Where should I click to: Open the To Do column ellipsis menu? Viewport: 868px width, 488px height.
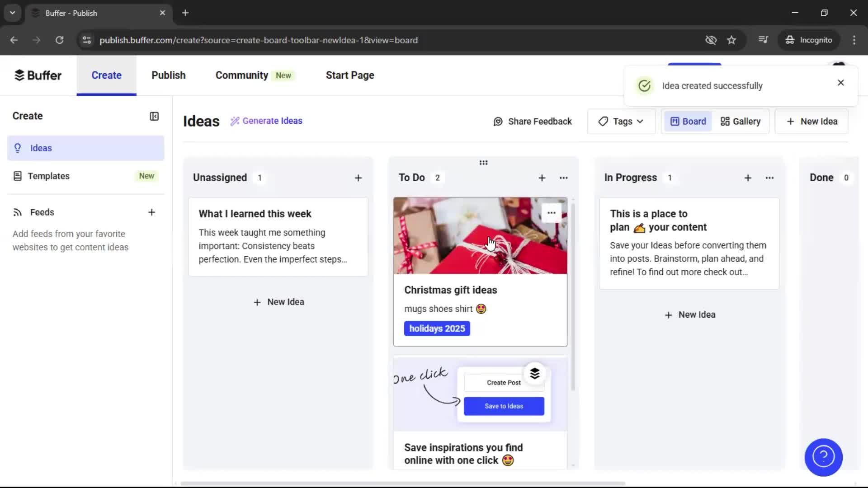coord(563,178)
